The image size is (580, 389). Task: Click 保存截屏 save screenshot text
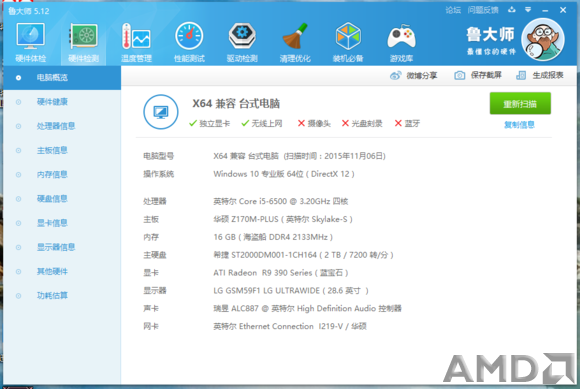(486, 75)
